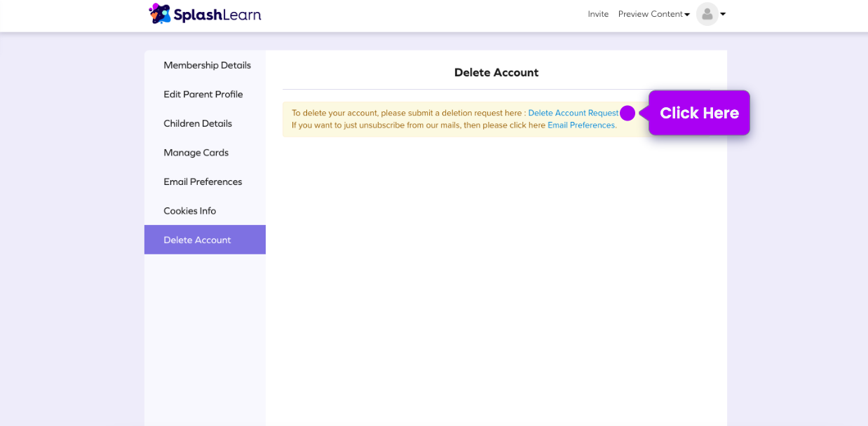This screenshot has height=426, width=868.
Task: Click the SplashLearn logo icon
Action: pos(160,13)
